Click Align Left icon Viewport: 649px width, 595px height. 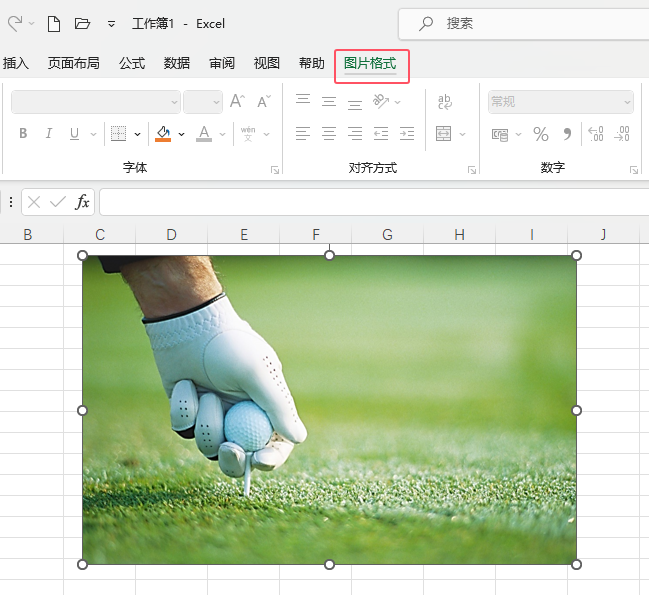click(303, 134)
